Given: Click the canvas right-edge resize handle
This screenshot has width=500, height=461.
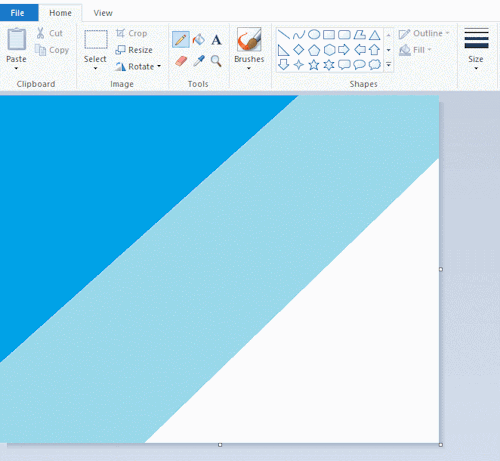Looking at the screenshot, I should [441, 269].
